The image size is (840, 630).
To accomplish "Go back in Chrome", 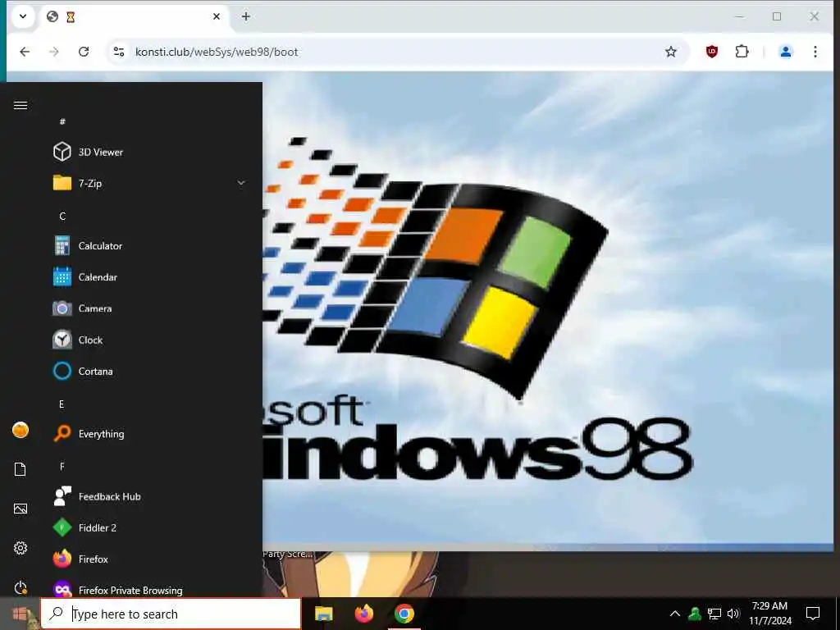I will coord(25,52).
